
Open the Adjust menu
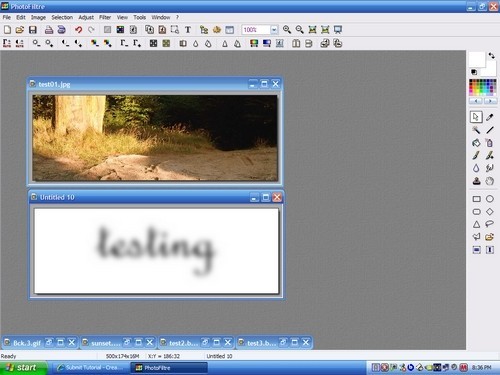[86, 17]
